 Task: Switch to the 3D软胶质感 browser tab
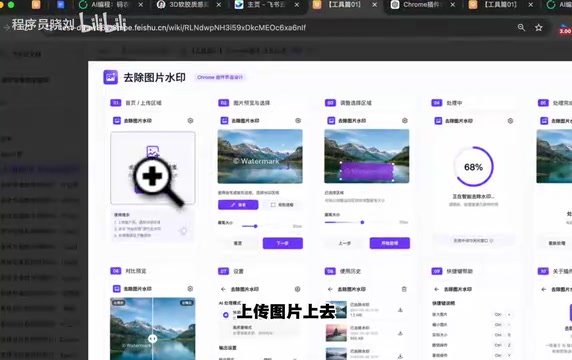coord(188,5)
